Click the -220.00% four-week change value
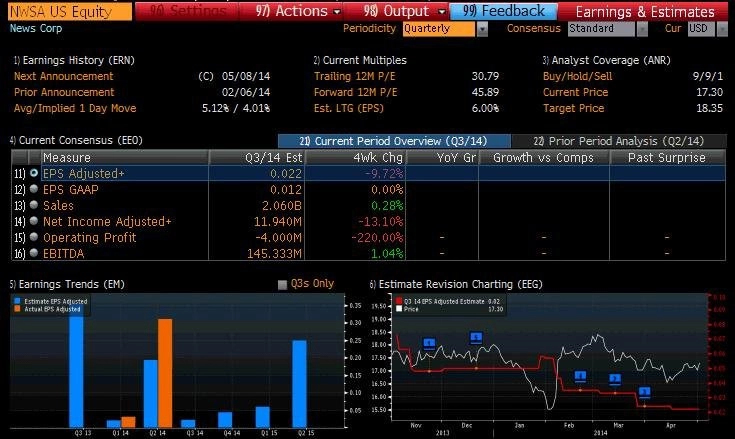735x439 pixels. 377,237
